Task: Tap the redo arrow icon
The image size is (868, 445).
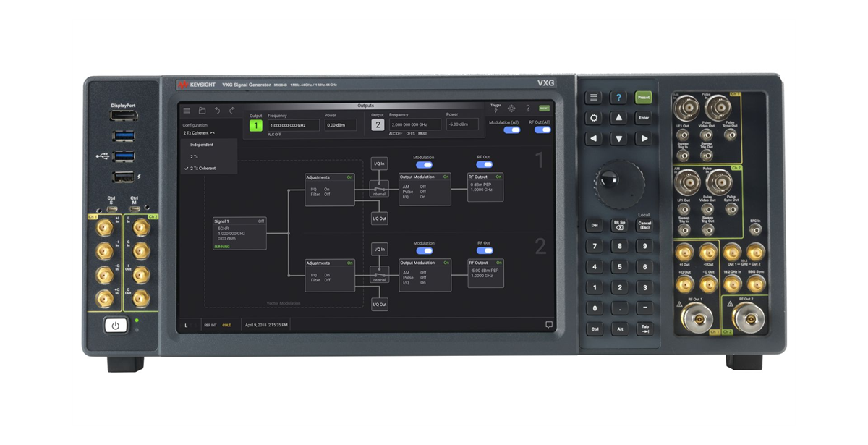Action: (232, 111)
